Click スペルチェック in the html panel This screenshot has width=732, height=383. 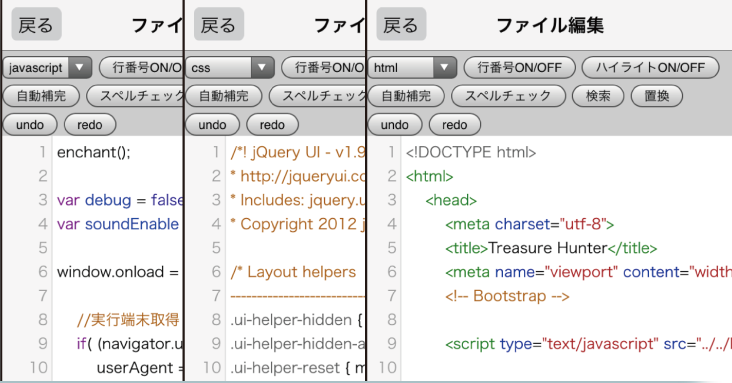[x=508, y=96]
